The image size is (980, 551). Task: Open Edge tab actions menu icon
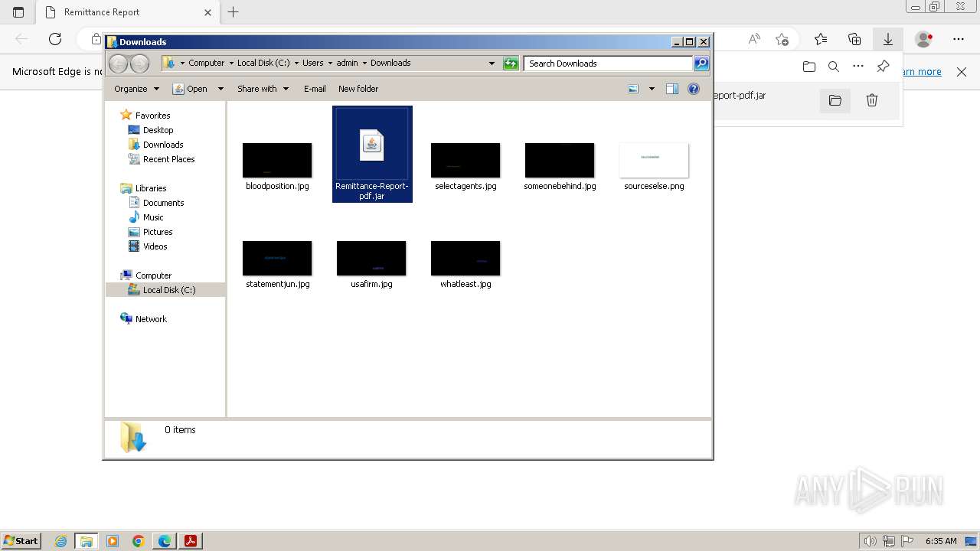(18, 12)
